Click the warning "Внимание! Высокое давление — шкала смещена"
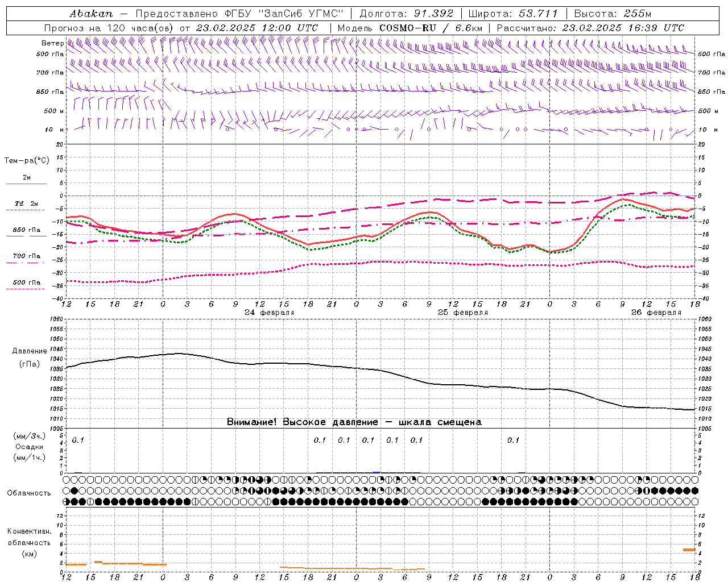 pyautogui.click(x=354, y=422)
